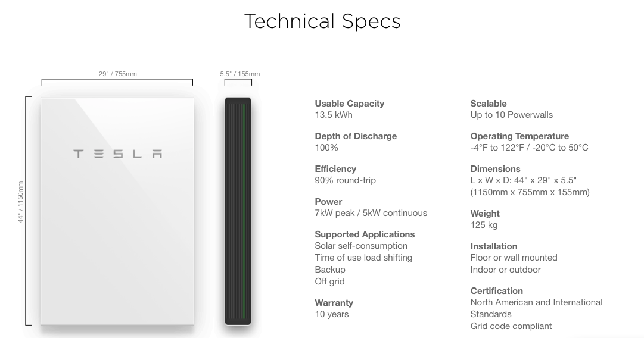Click the 125 kg weight value
The width and height of the screenshot is (644, 338).
point(484,225)
